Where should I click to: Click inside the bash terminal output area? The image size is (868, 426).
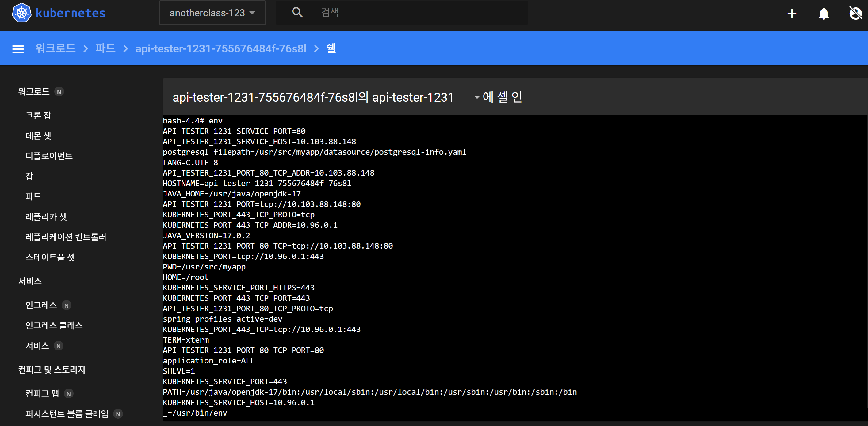(505, 270)
